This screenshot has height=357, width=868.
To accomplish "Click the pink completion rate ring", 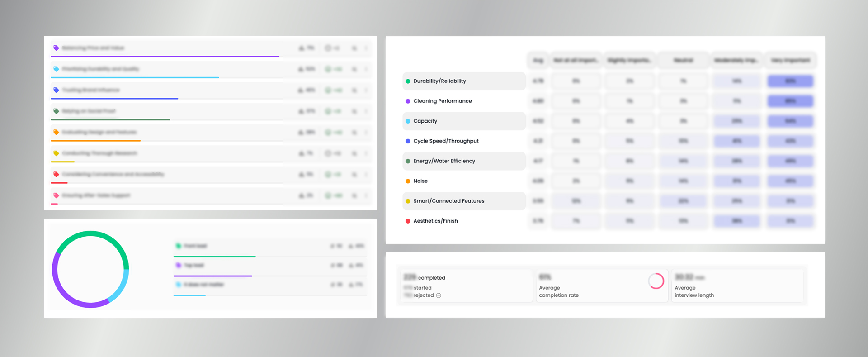I will click(656, 281).
